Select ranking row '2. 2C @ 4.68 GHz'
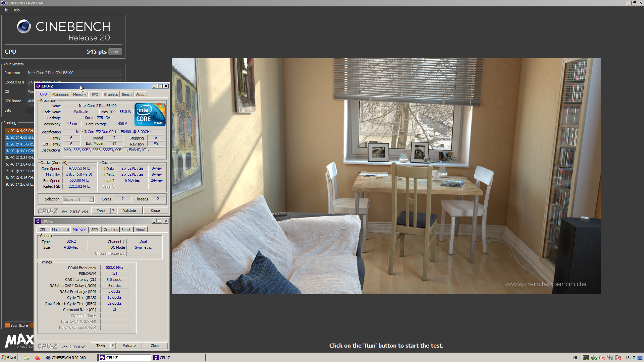This screenshot has width=644, height=362. coord(19,137)
